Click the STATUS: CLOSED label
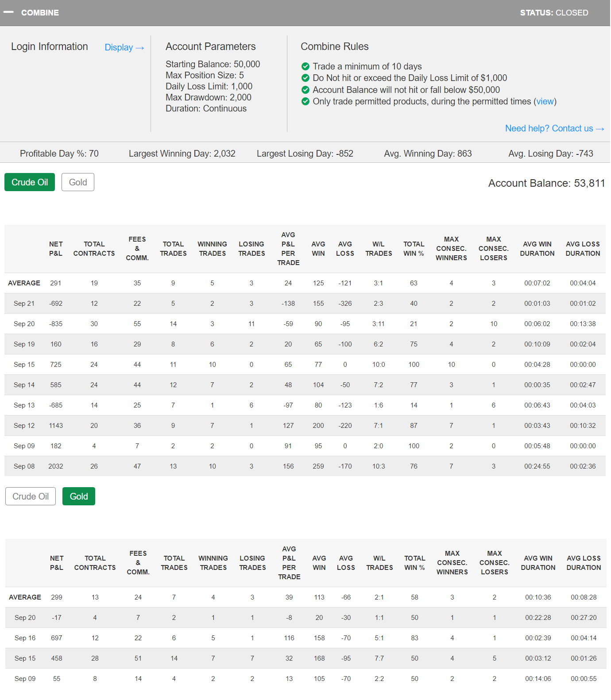 [554, 13]
